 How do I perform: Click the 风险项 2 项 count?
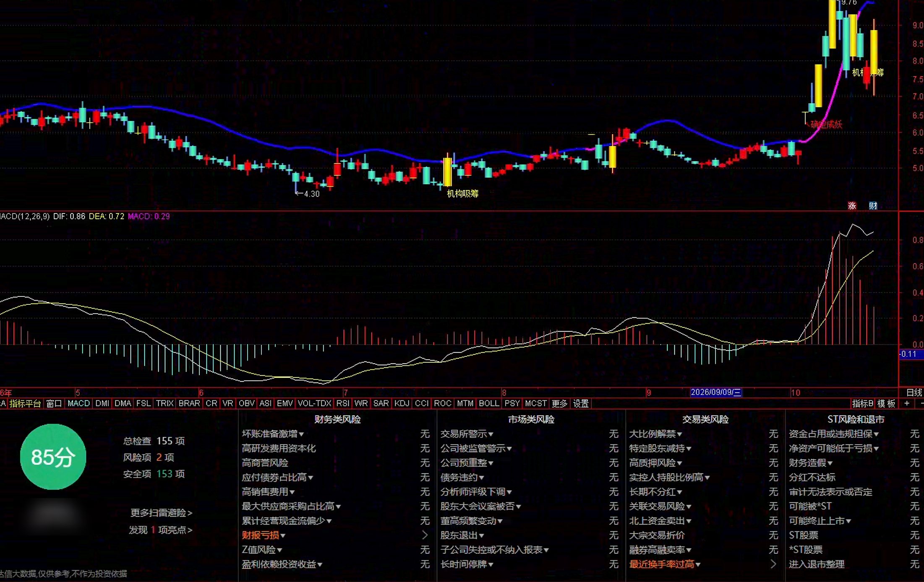coord(149,457)
